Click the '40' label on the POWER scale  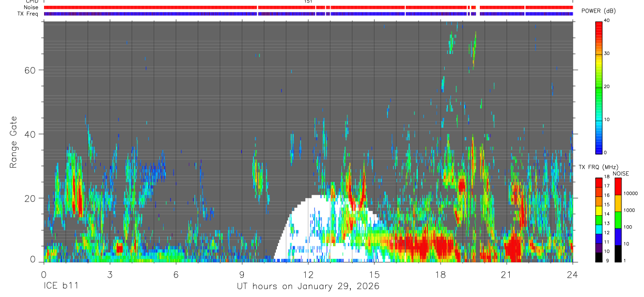(608, 21)
